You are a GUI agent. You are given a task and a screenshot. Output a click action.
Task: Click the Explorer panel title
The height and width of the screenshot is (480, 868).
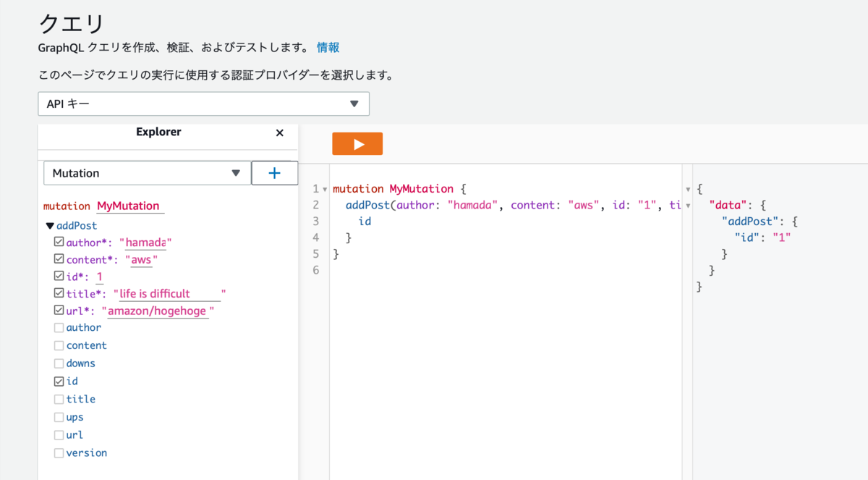158,132
